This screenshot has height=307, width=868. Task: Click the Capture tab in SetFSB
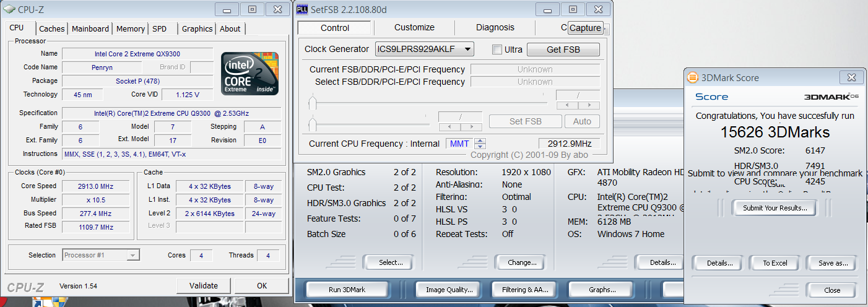tap(585, 28)
